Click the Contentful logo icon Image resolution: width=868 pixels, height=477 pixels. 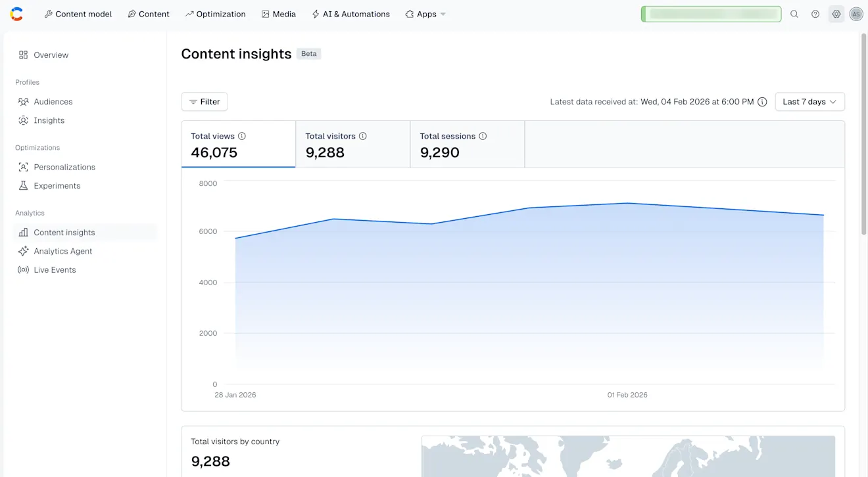tap(16, 14)
